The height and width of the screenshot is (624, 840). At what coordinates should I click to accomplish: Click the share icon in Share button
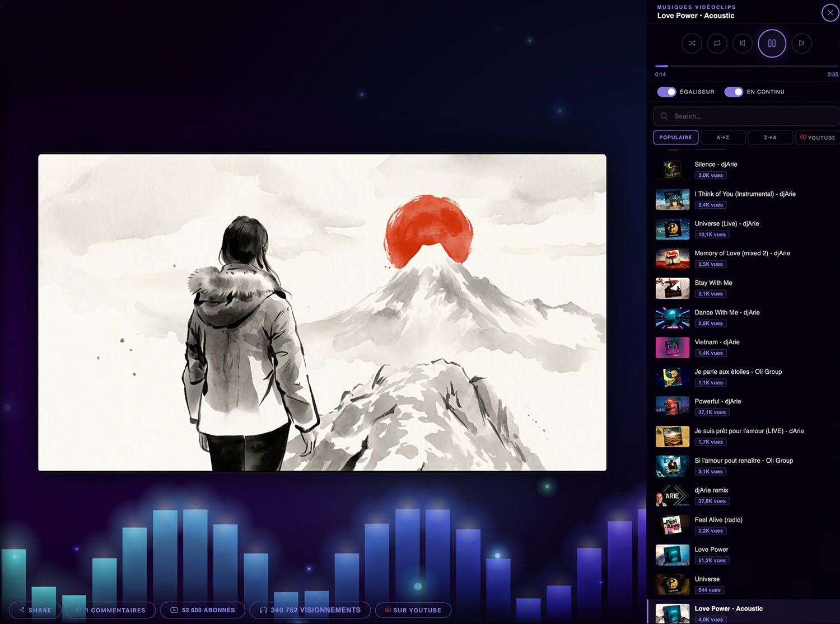22,610
